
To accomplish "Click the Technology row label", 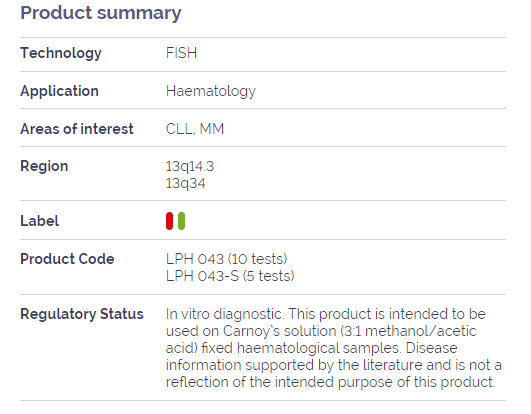I will tap(61, 53).
